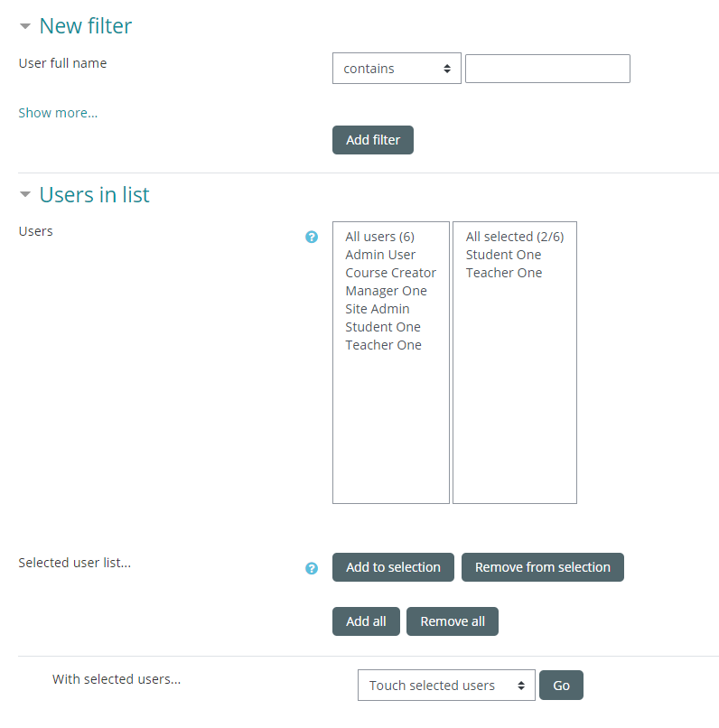Select Teacher One in the selected users list

pyautogui.click(x=503, y=273)
